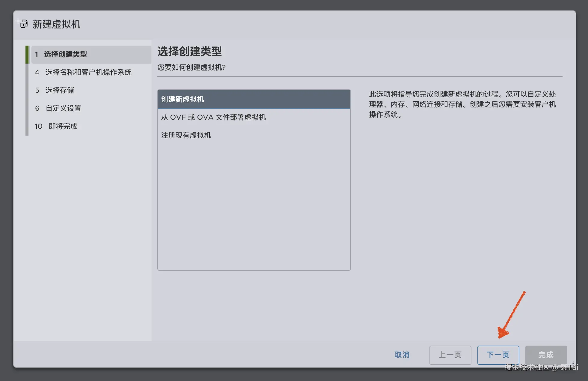The width and height of the screenshot is (588, 381).
Task: Jump to the "选择名称和客户机操作系统" step
Action: [88, 72]
